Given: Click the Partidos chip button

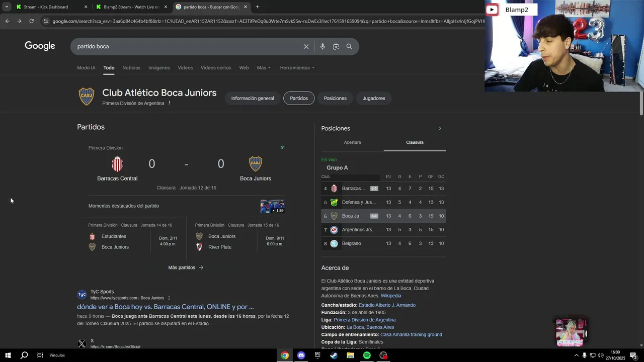Looking at the screenshot, I should click(x=299, y=98).
